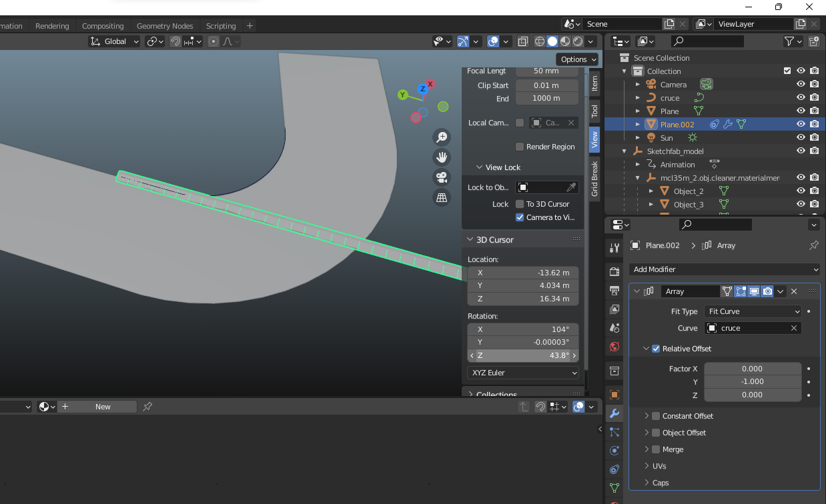Open the Object properties tab (orange square)
The height and width of the screenshot is (504, 826).
pyautogui.click(x=614, y=395)
